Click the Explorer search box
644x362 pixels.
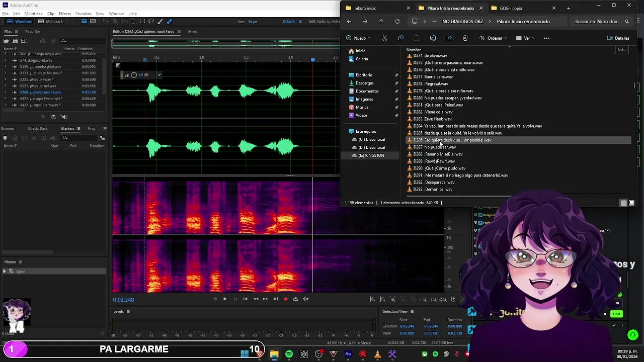click(x=602, y=22)
